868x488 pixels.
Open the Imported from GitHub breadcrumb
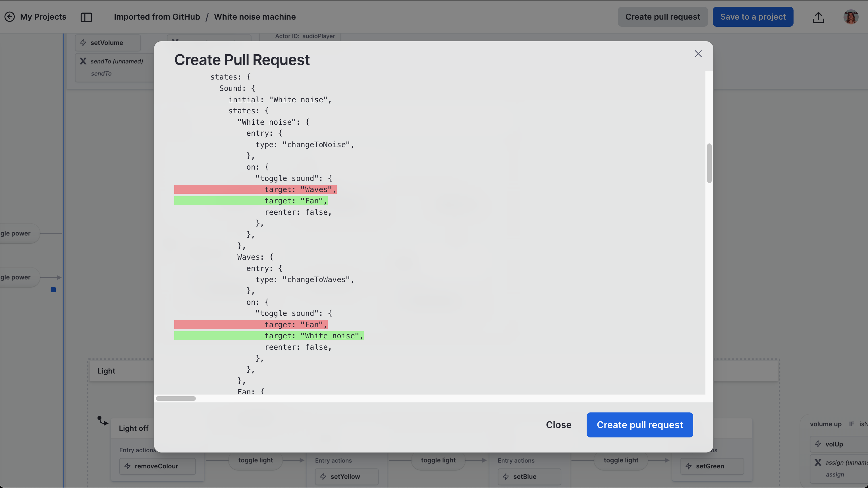coord(157,16)
